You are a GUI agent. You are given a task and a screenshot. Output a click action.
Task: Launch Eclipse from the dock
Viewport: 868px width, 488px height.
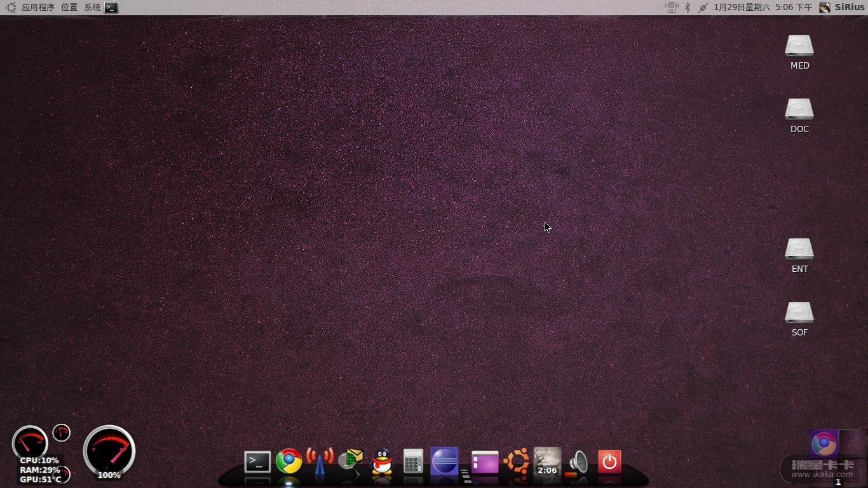tap(444, 461)
